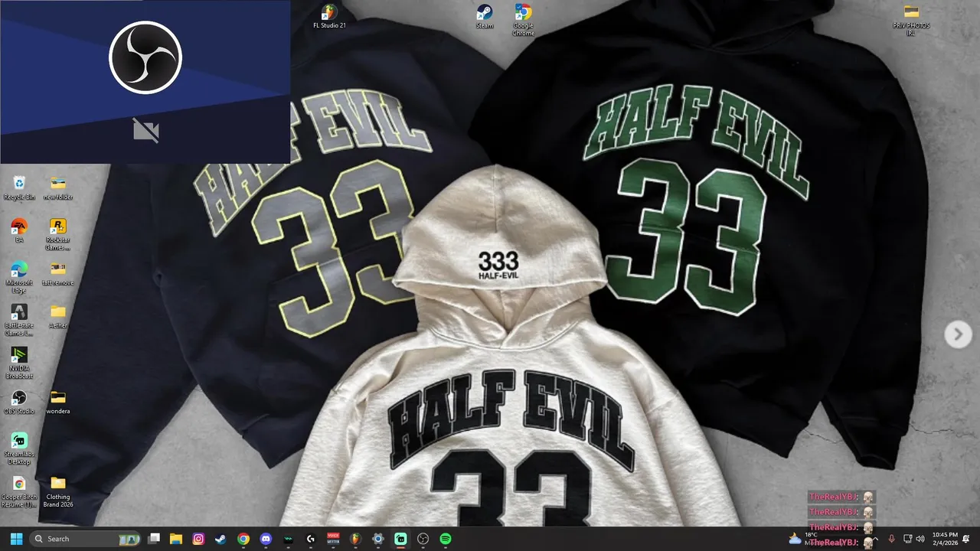Open the Windows Start menu

[16, 539]
